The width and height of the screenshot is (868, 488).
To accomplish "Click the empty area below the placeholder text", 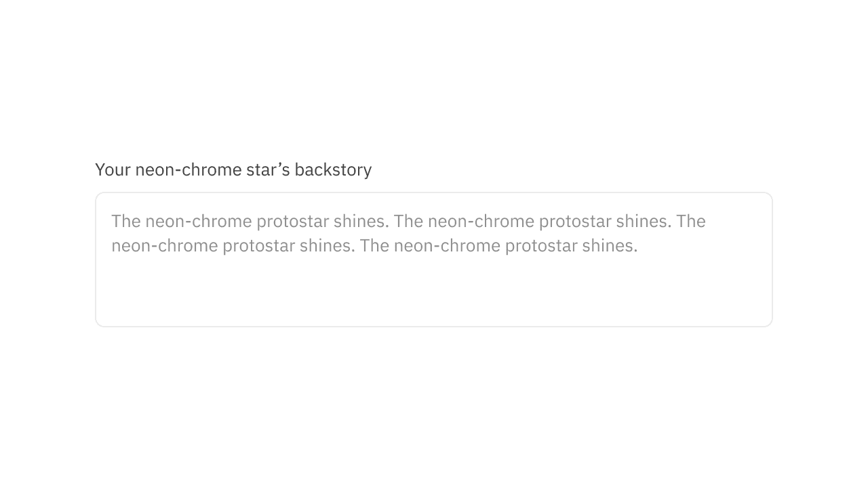I will coord(434,291).
